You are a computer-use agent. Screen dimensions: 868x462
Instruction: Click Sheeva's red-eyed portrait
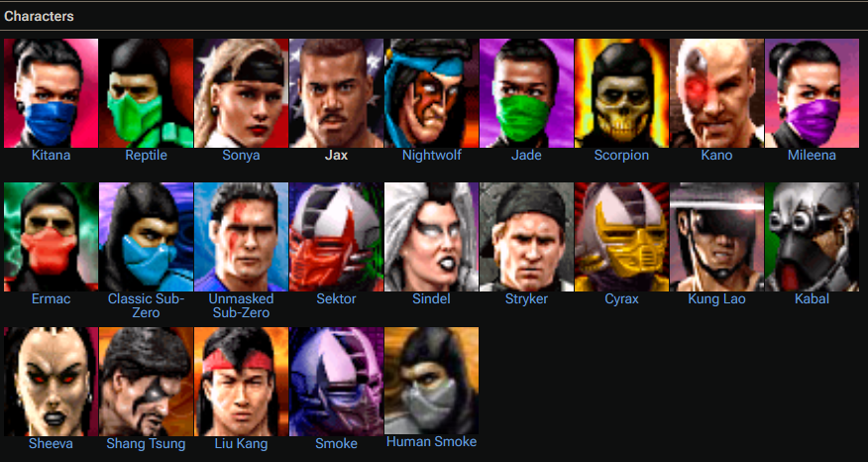pyautogui.click(x=51, y=382)
